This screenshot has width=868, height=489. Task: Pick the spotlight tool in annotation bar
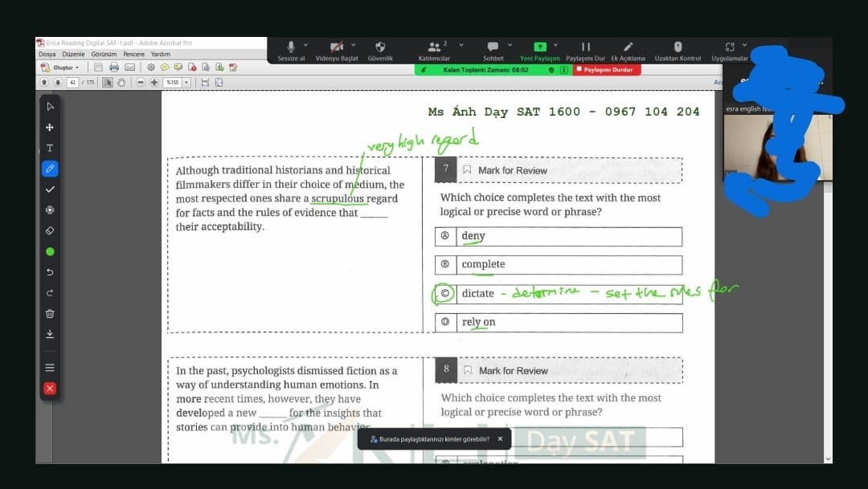[x=50, y=210]
